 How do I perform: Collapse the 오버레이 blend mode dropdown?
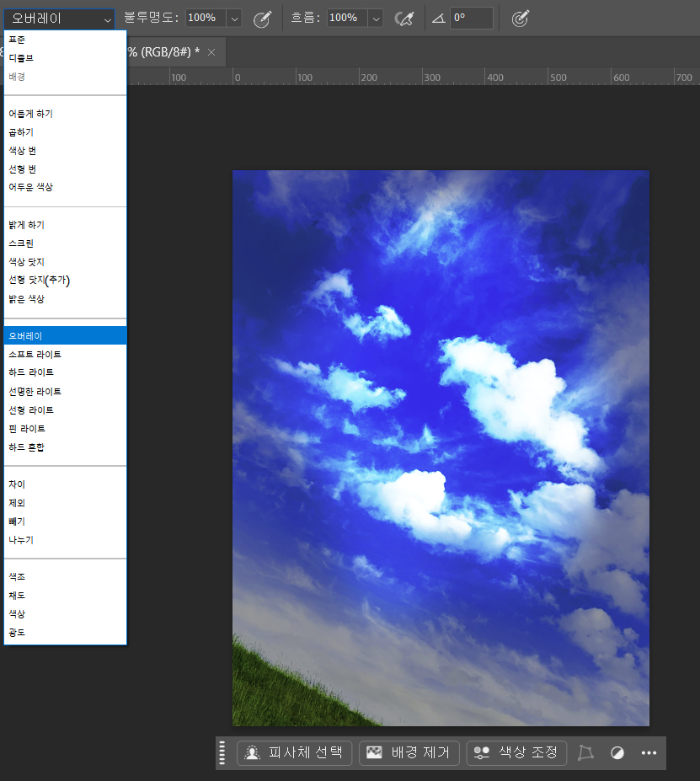(x=59, y=19)
